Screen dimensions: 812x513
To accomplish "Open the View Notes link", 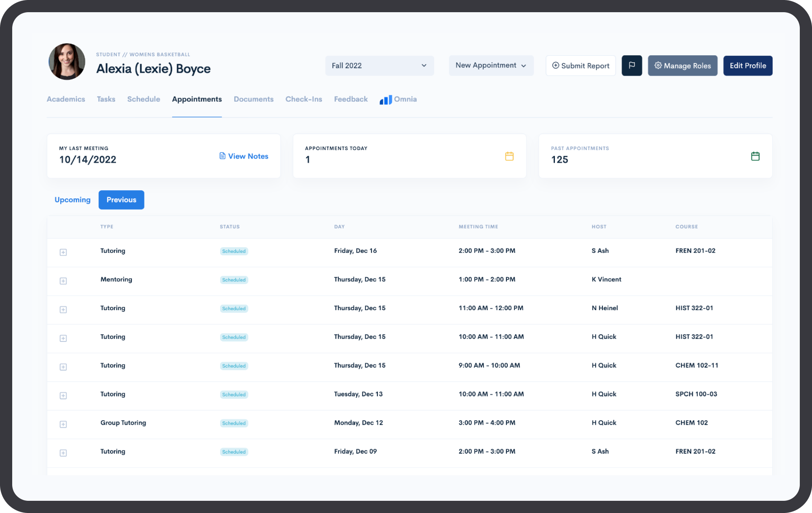I will (248, 156).
